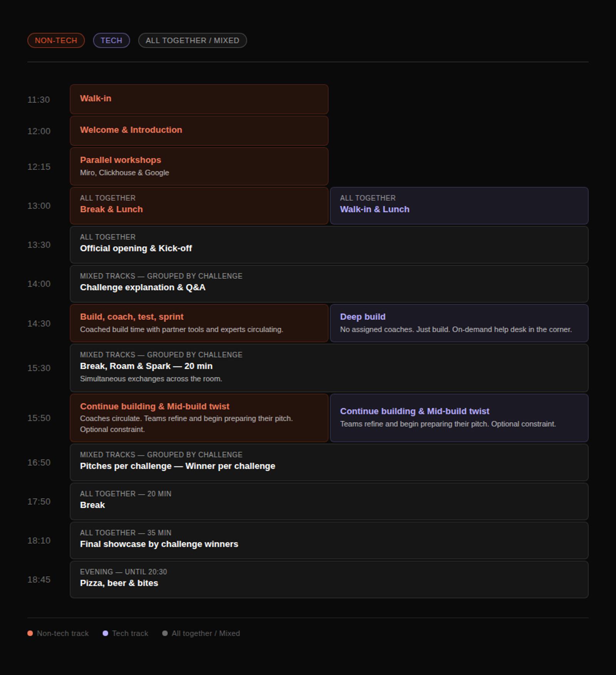Select the Welcome & Introduction card
Screen dimensions: 616x675
click(199, 131)
